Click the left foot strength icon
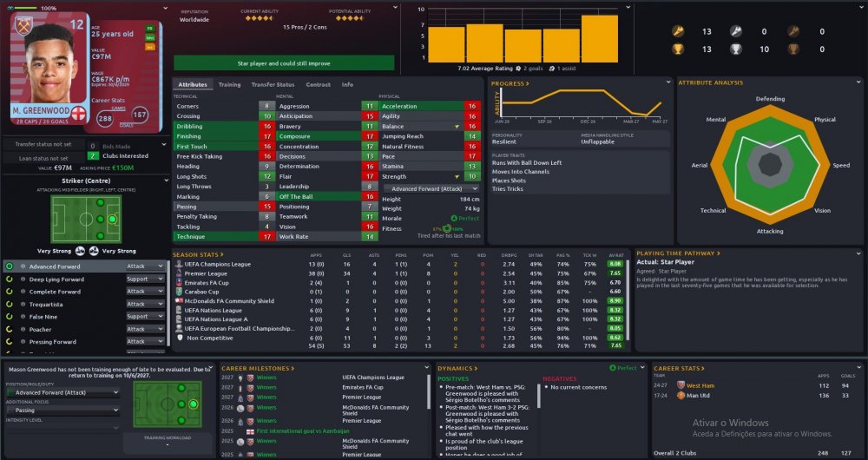The height and width of the screenshot is (460, 868). (80, 251)
